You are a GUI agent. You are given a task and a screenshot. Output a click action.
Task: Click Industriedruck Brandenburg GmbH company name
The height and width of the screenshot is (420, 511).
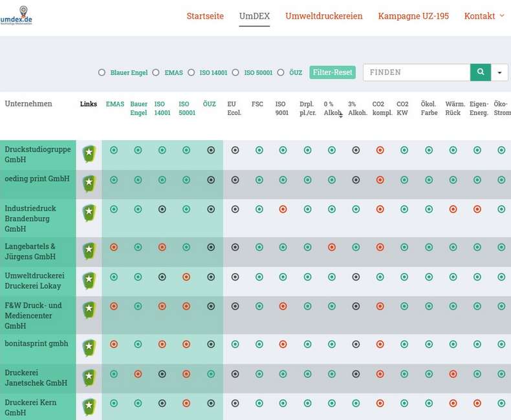[x=30, y=218]
